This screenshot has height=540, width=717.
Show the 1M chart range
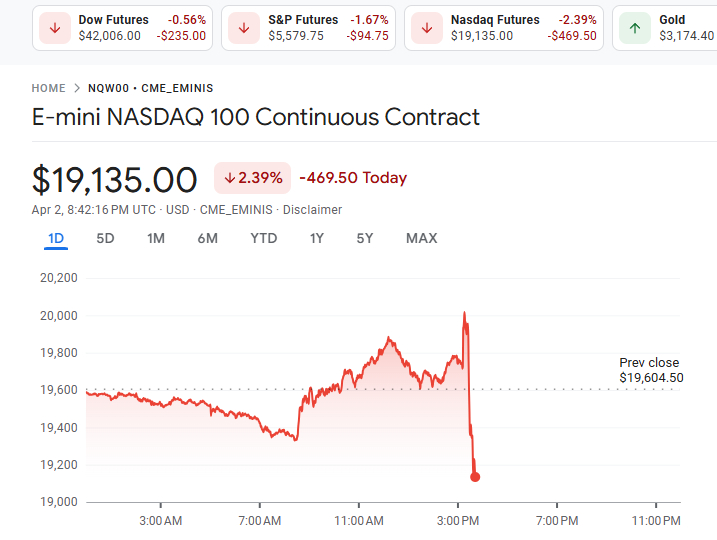point(156,238)
